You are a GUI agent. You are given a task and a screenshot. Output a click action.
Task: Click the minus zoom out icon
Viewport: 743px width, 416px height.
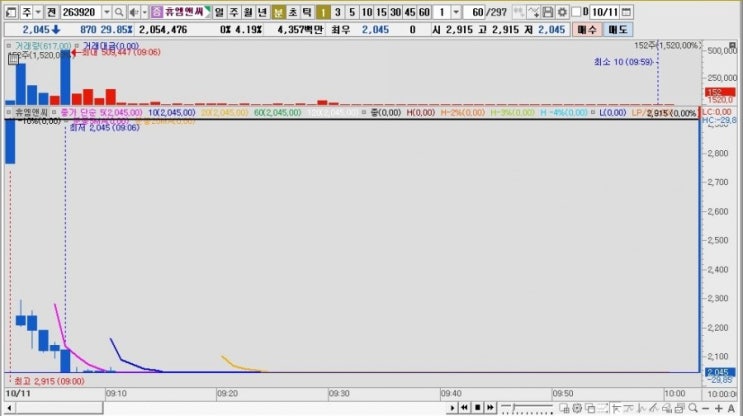point(705,408)
